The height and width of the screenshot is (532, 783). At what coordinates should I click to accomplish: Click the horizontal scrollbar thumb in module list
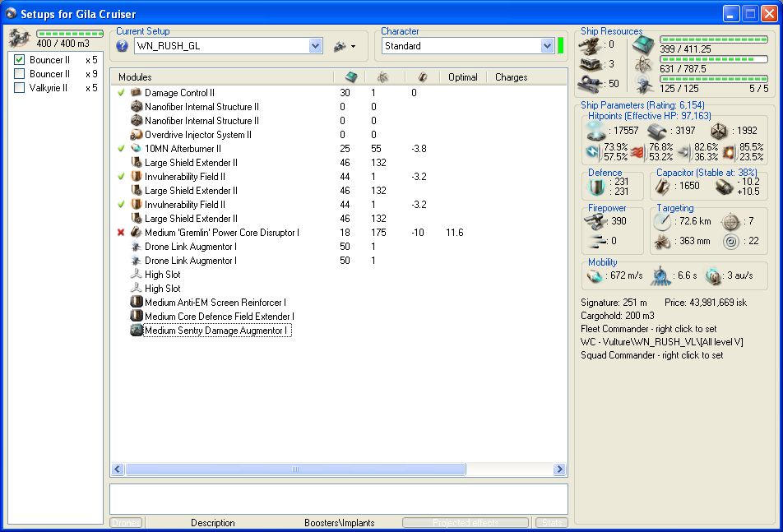(295, 470)
